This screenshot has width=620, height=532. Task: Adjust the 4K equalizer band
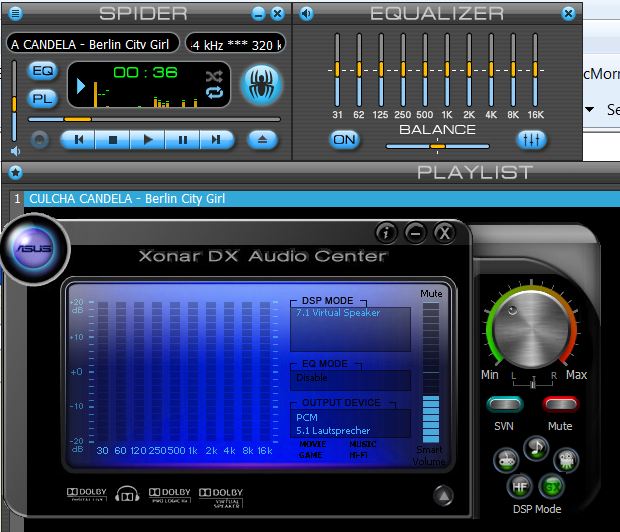point(491,70)
